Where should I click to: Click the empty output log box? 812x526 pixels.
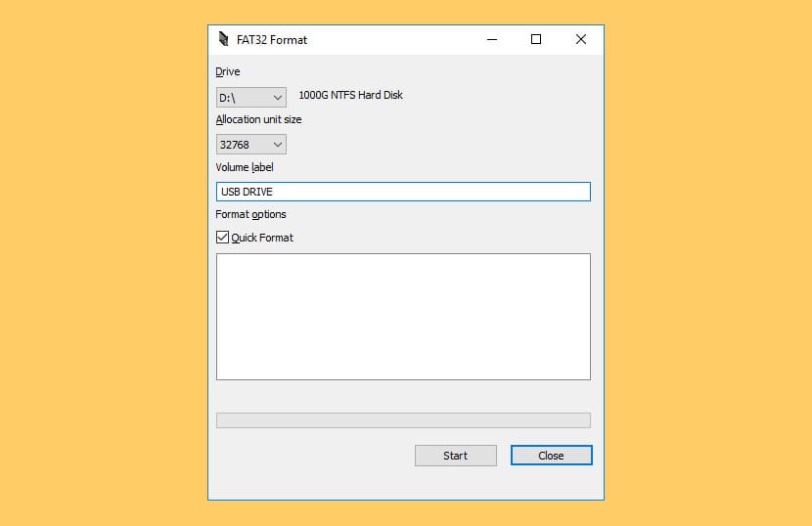(403, 317)
